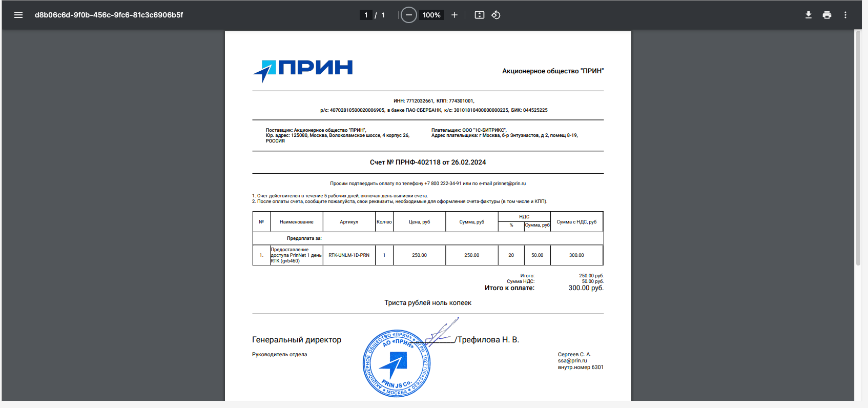Click the 300.00 руб. total amount
Viewport: 868px width, 408px height.
[x=586, y=288]
